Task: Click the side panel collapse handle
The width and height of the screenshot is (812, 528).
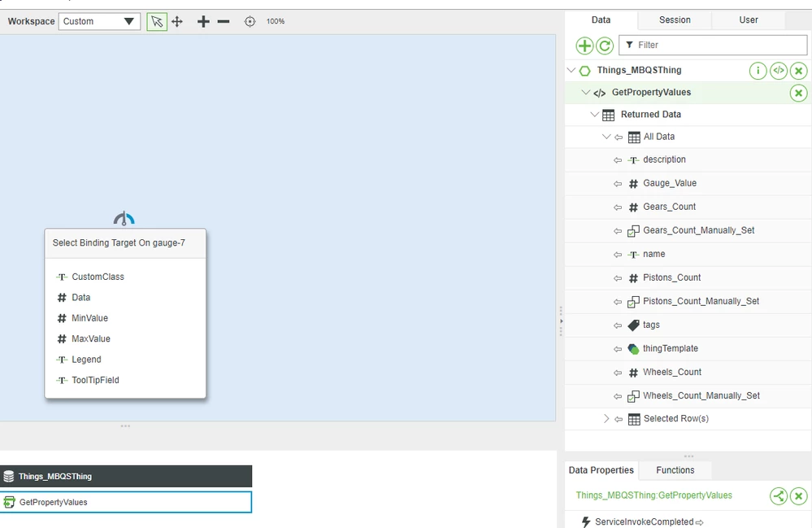Action: (561, 321)
